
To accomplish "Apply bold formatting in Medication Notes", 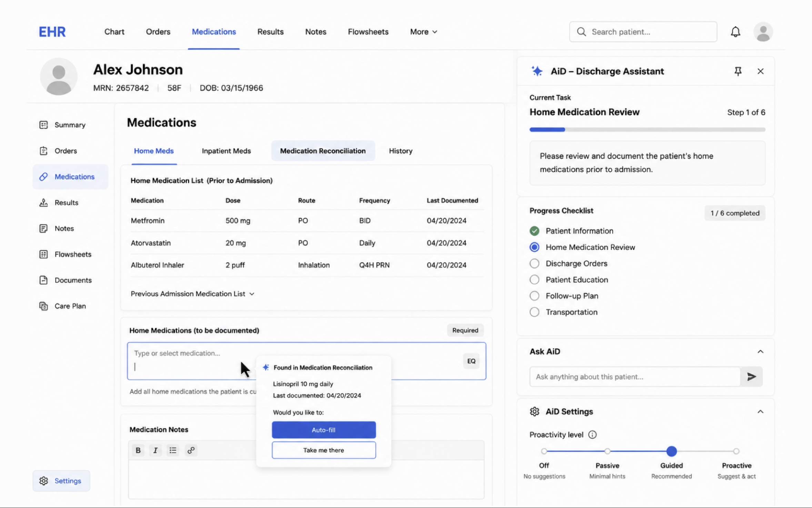I will click(x=138, y=450).
